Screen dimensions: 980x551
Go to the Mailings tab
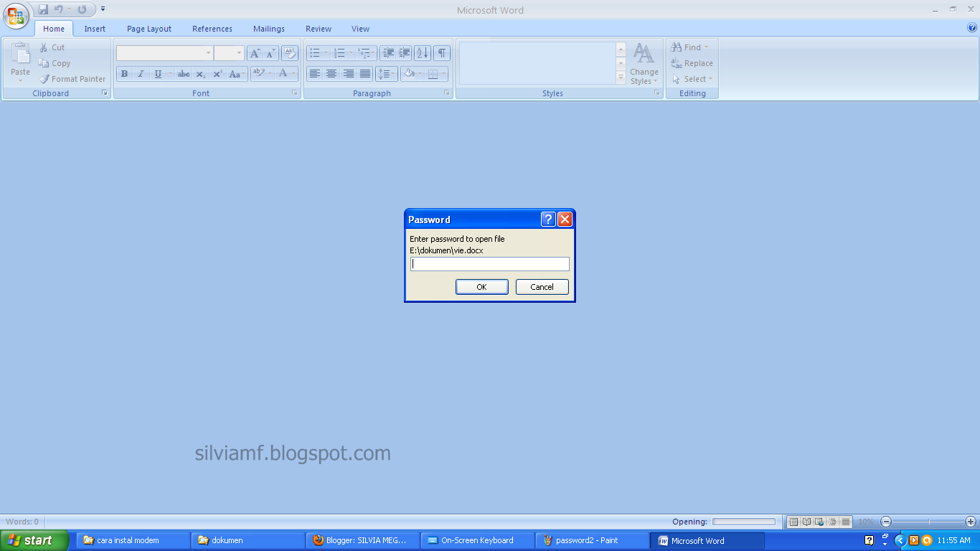coord(269,29)
